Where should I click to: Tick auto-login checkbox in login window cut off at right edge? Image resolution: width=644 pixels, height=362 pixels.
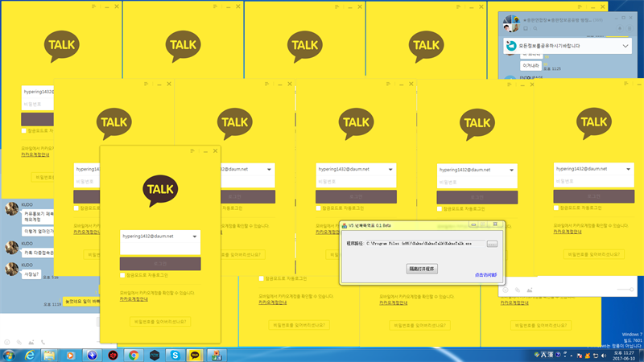coord(556,208)
